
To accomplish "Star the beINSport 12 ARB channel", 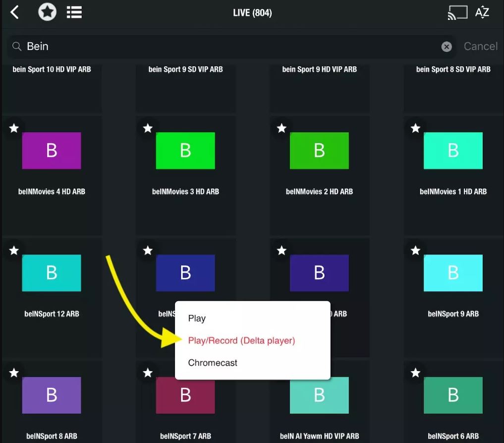I will pyautogui.click(x=14, y=251).
